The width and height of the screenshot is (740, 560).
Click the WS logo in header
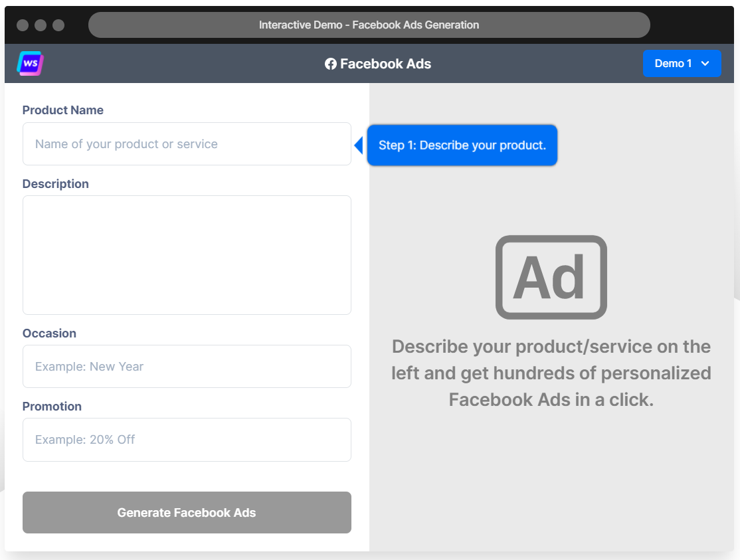point(31,64)
